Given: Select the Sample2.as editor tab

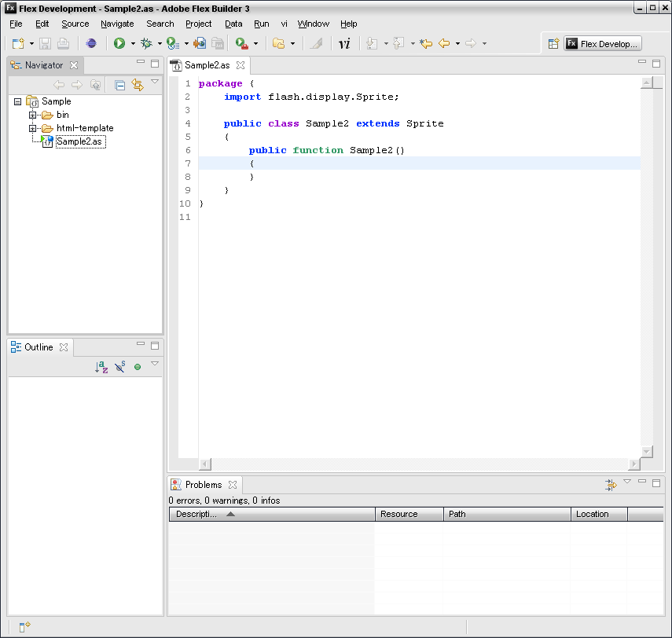Looking at the screenshot, I should pyautogui.click(x=208, y=65).
